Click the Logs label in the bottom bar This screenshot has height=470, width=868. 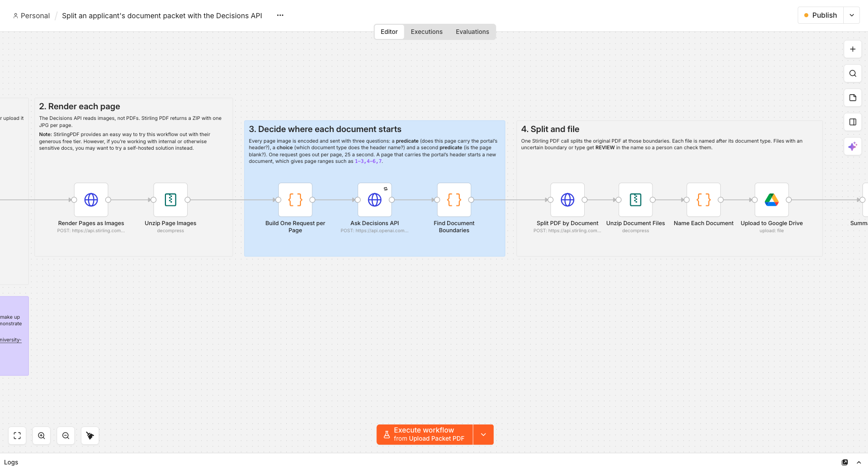(11, 462)
